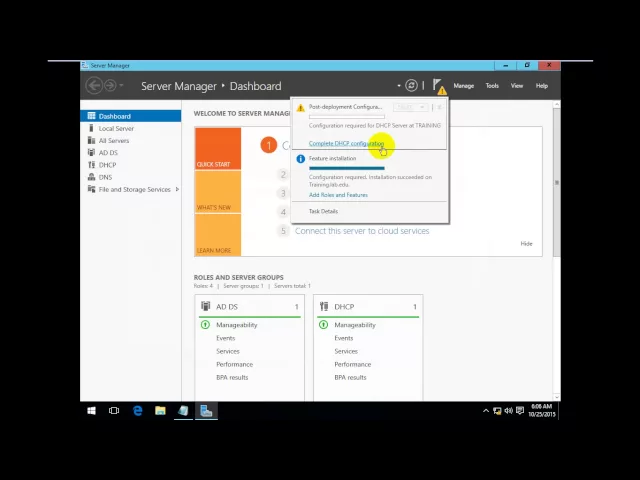Click Services in the AD DS tile
Viewport: 640px width, 480px height.
pyautogui.click(x=228, y=351)
